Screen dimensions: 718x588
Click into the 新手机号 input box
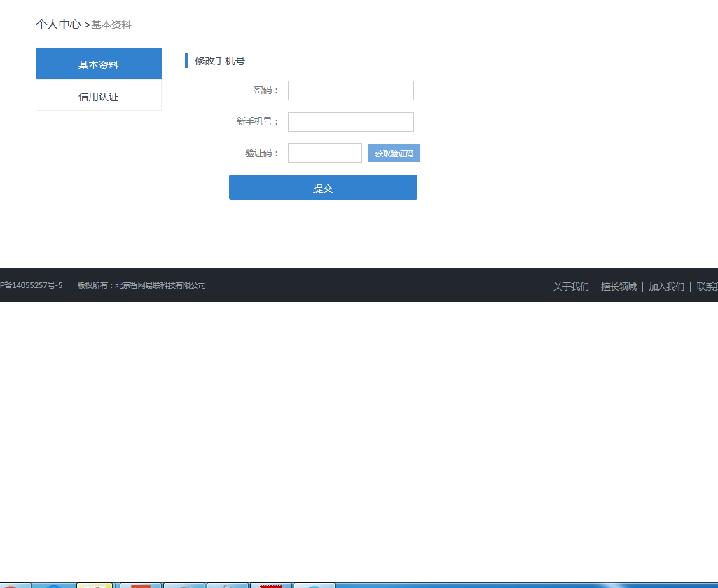350,122
